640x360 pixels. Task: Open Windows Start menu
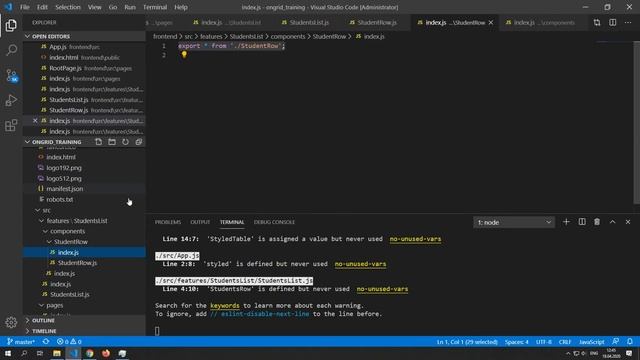(x=8, y=353)
